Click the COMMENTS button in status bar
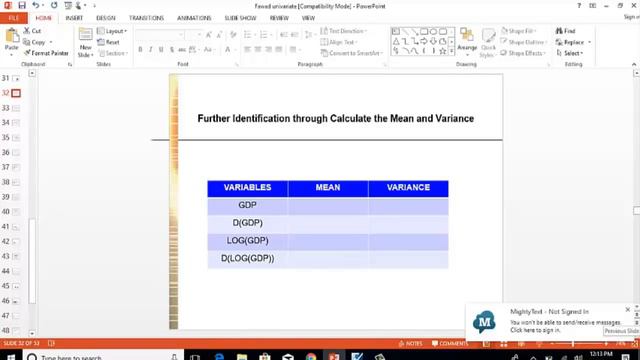Screen dimensions: 640x360 (450, 344)
